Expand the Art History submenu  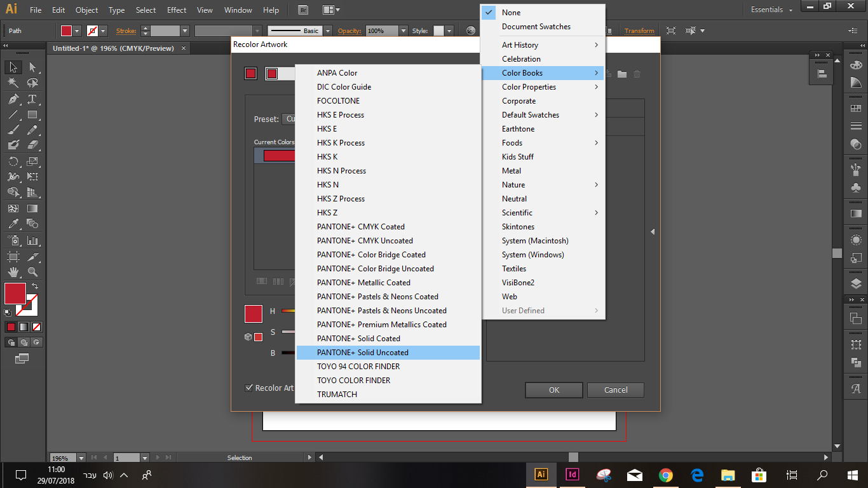pos(543,45)
